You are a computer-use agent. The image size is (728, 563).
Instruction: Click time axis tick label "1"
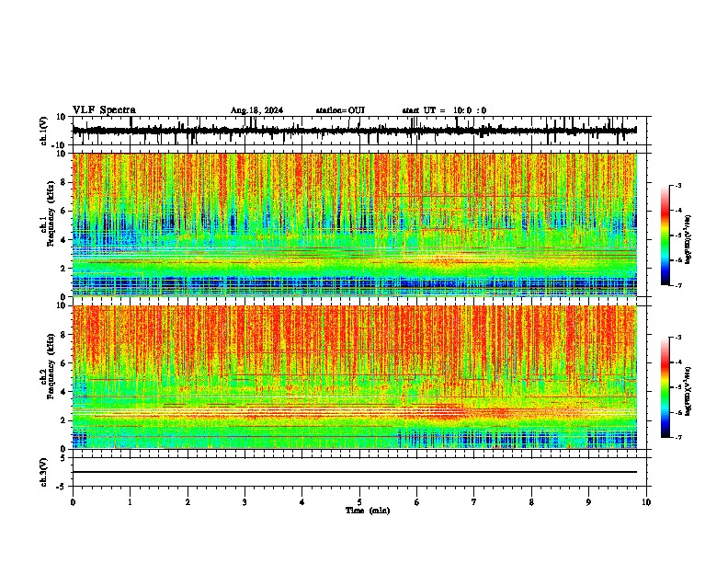point(130,502)
